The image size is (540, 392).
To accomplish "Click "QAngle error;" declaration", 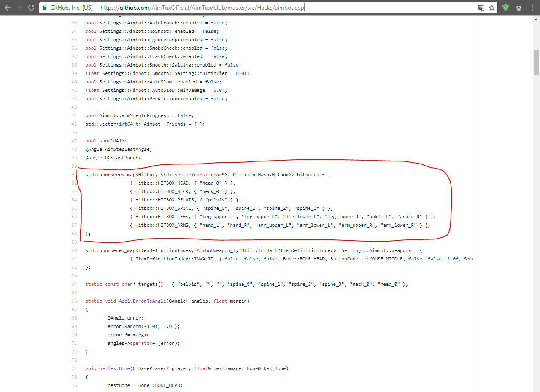I will 126,318.
